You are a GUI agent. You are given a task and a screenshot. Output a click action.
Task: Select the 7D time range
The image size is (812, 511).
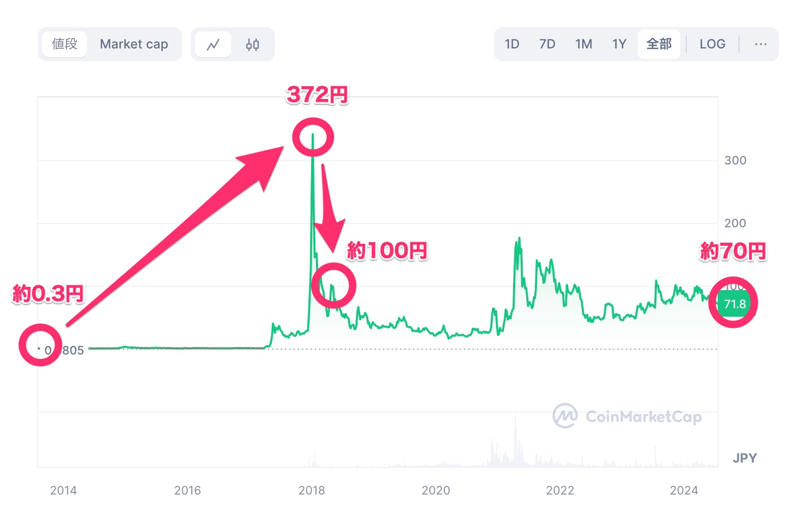tap(547, 44)
